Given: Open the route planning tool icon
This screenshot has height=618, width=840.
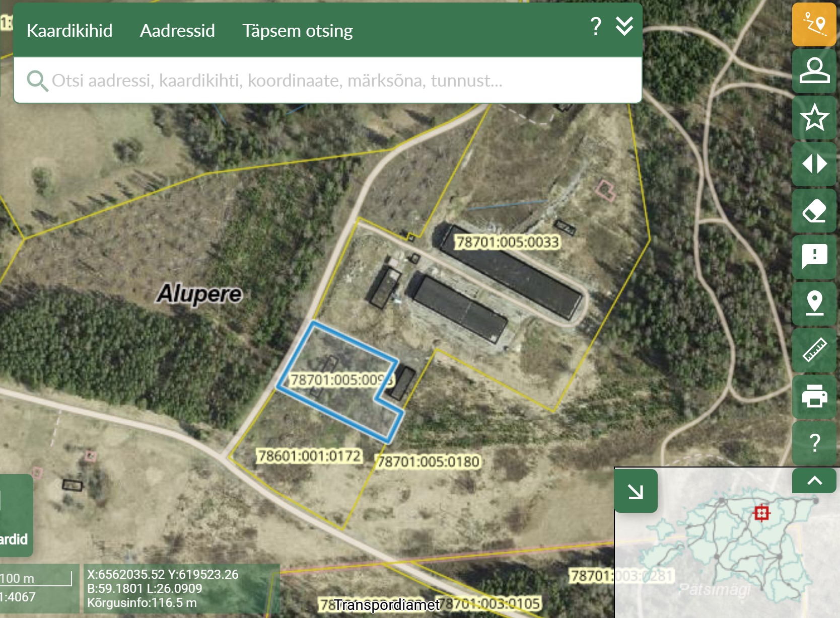Looking at the screenshot, I should pyautogui.click(x=814, y=24).
